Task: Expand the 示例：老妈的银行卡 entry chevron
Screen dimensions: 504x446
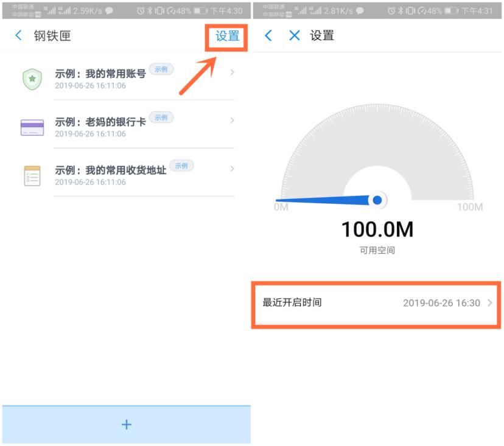Action: [231, 121]
